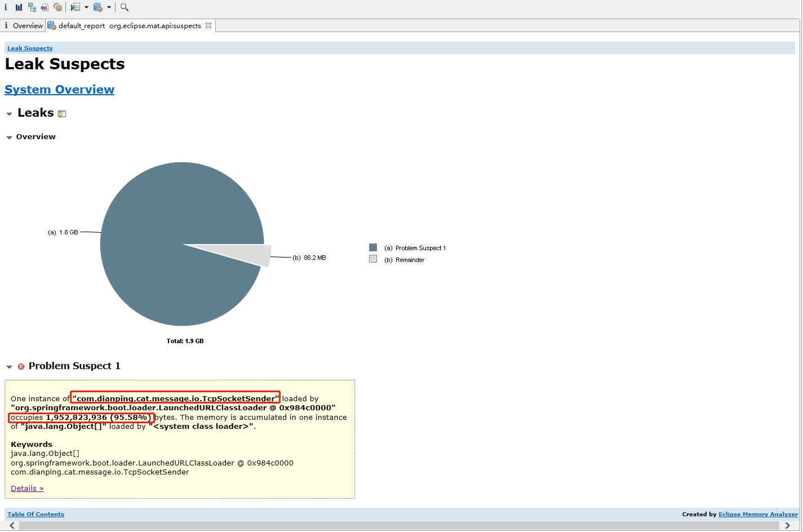This screenshot has width=803, height=532.
Task: Collapse the Leaks section
Action: point(9,114)
